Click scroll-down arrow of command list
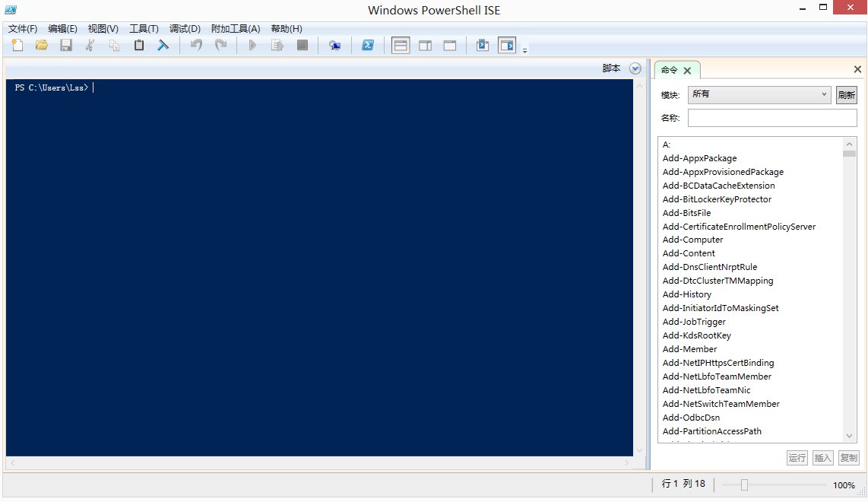 click(x=849, y=436)
